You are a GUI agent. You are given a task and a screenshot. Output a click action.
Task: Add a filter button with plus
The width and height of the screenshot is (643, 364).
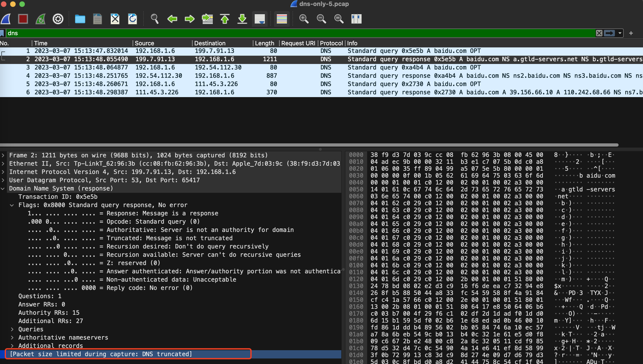(x=631, y=33)
